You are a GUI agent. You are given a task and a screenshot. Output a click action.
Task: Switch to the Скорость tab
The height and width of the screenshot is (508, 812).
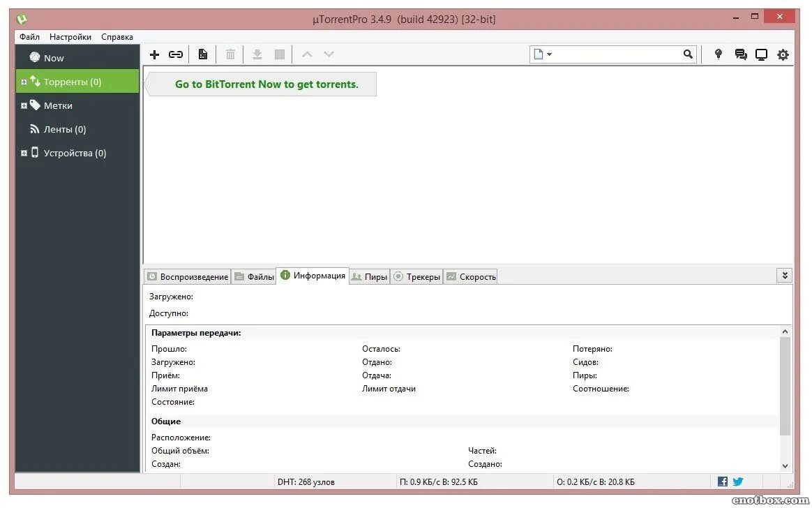click(471, 276)
